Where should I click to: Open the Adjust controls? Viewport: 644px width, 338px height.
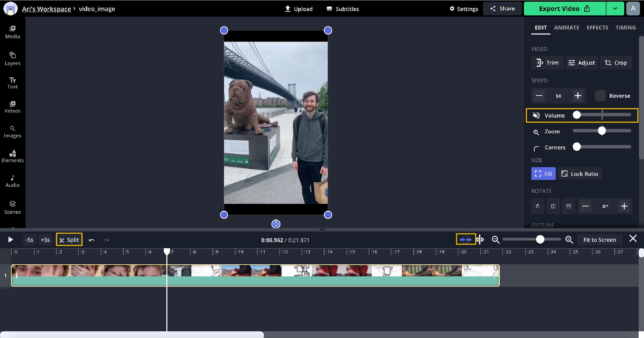(582, 63)
